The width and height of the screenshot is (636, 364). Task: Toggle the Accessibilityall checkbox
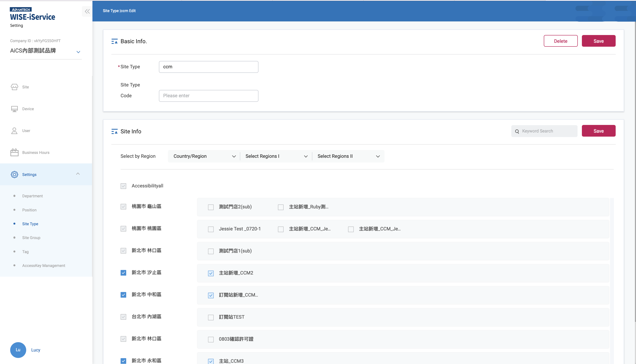pyautogui.click(x=123, y=186)
